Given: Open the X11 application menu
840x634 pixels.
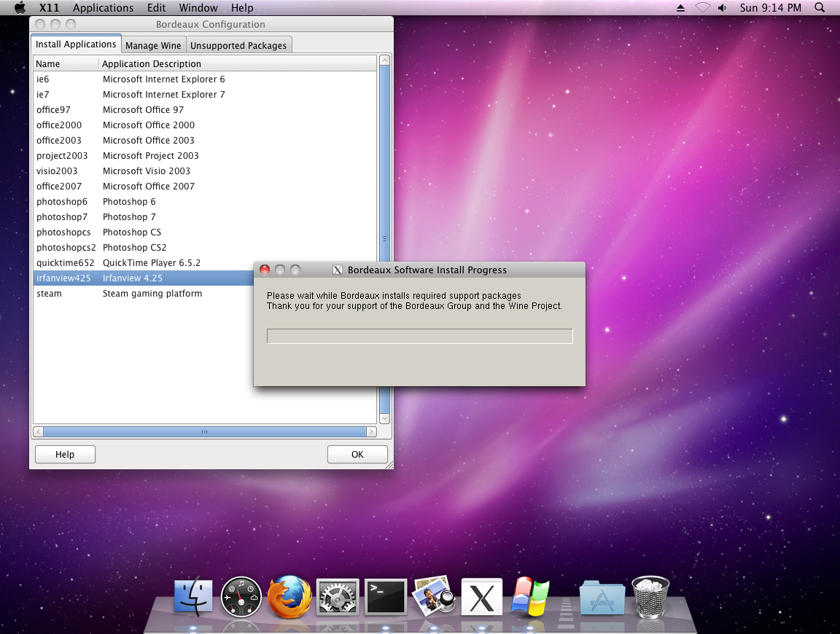Looking at the screenshot, I should tap(50, 7).
